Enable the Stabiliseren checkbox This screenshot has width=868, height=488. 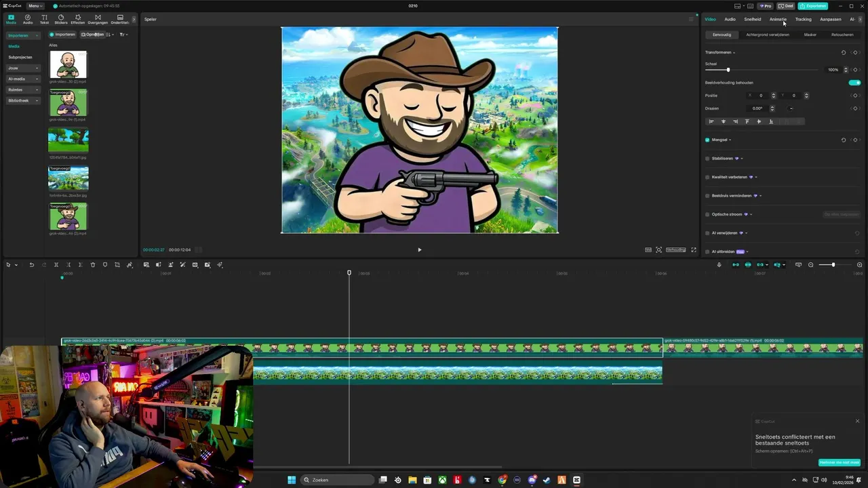point(707,159)
